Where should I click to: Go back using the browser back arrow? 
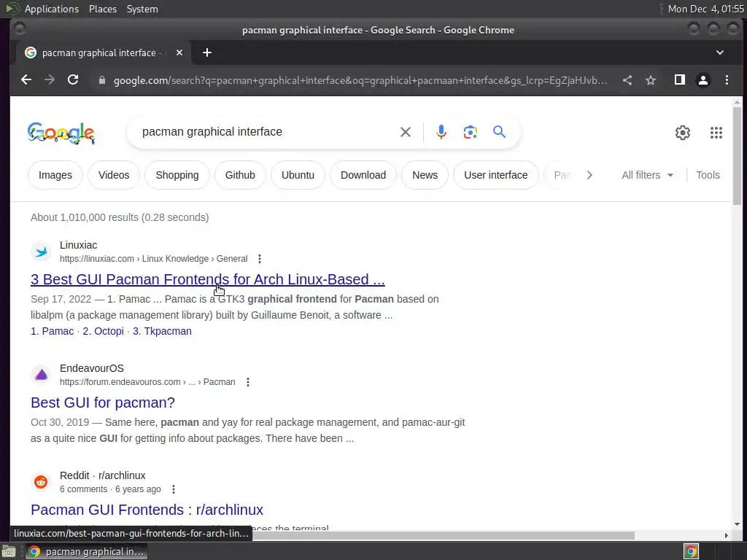[x=26, y=80]
